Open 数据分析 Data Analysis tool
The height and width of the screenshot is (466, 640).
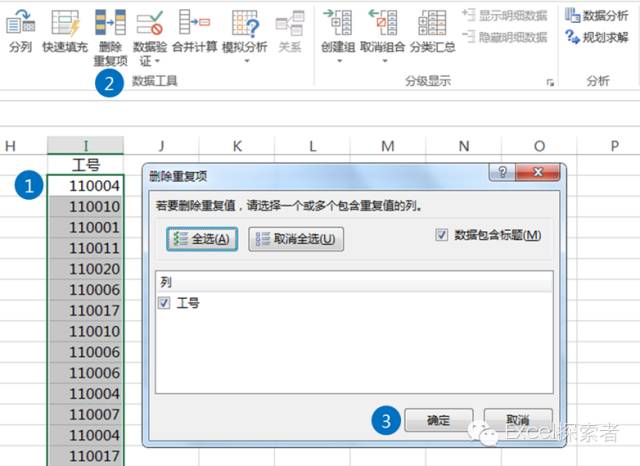point(601,15)
